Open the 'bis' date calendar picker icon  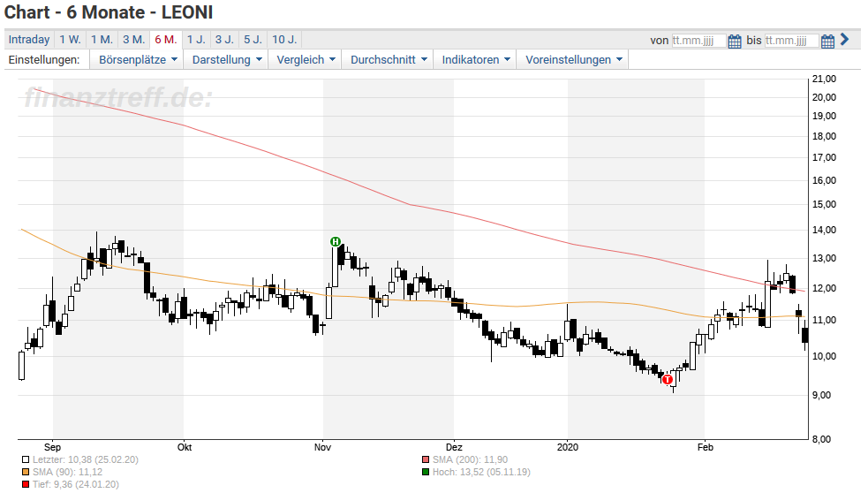pos(827,41)
